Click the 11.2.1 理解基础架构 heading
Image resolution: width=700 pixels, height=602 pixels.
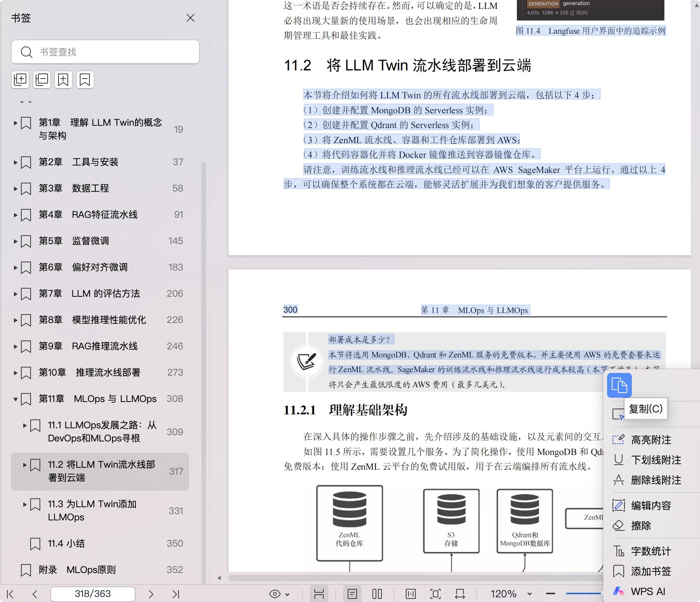(345, 410)
